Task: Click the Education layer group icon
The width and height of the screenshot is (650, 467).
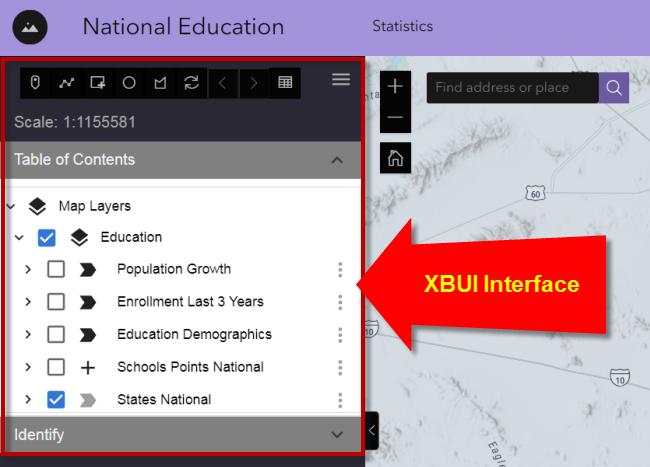Action: click(x=79, y=237)
